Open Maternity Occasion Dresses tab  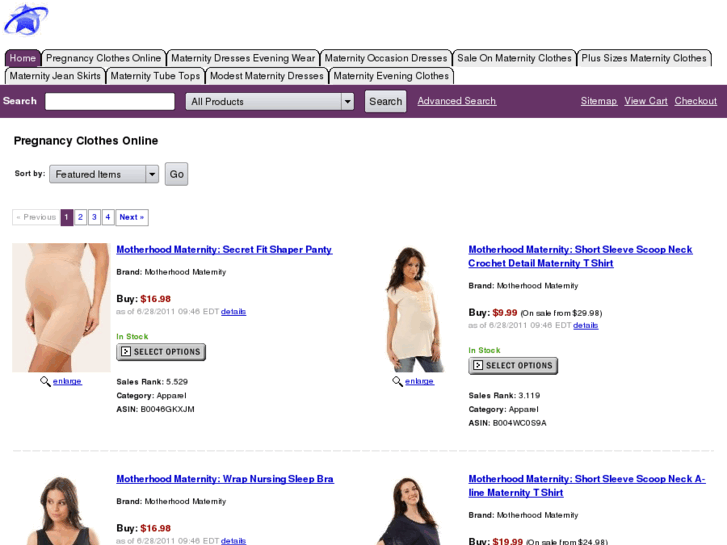coord(386,58)
